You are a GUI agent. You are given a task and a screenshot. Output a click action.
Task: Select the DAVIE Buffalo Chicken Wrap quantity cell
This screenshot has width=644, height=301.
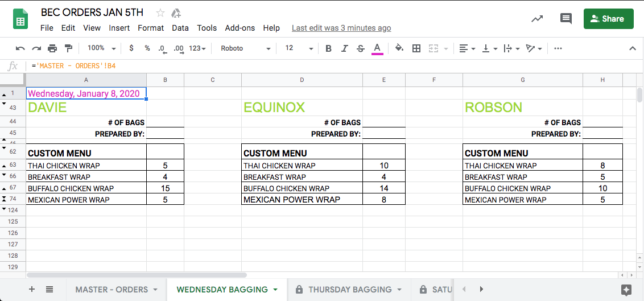(165, 188)
